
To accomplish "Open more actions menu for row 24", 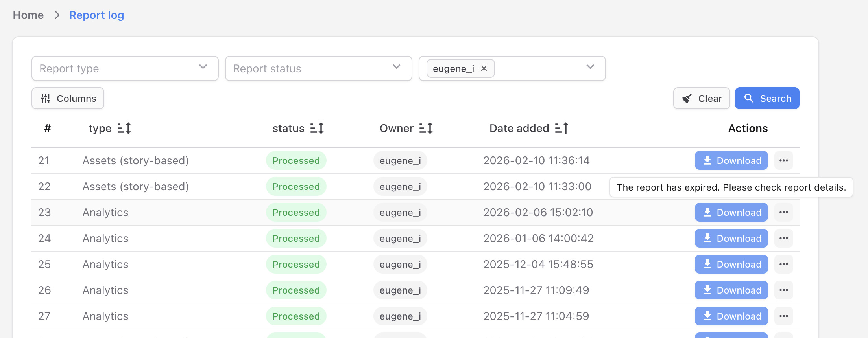I will click(x=783, y=238).
